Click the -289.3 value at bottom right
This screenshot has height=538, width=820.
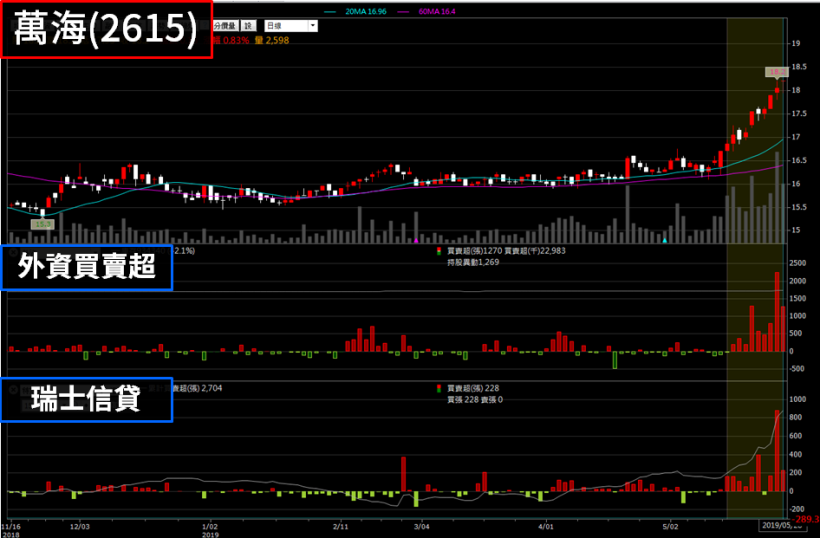coord(806,519)
